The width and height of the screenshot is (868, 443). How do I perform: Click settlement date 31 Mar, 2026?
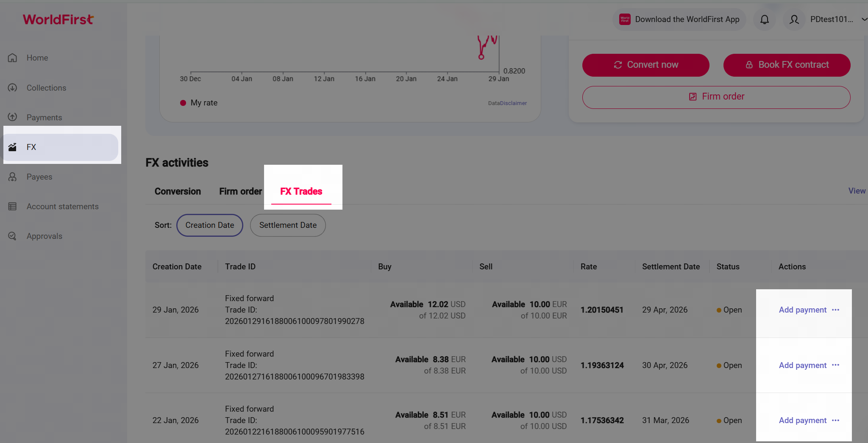[x=666, y=420]
